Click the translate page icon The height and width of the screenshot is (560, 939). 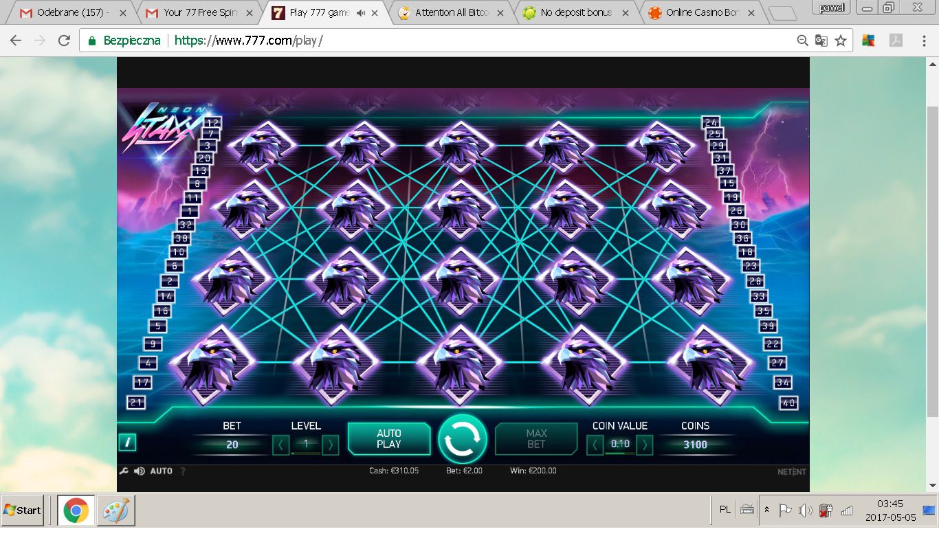click(821, 41)
